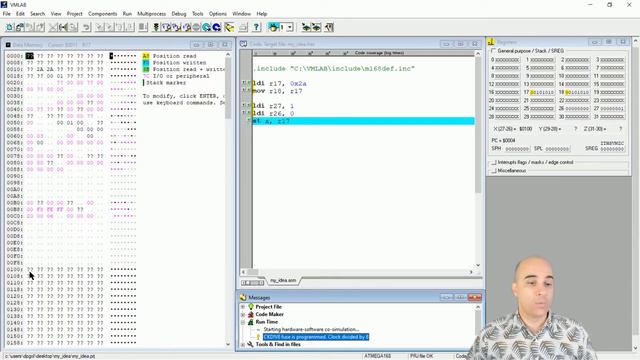Toggle General purpose / Stack / SREG checkbox
The height and width of the screenshot is (360, 640).
coord(493,51)
